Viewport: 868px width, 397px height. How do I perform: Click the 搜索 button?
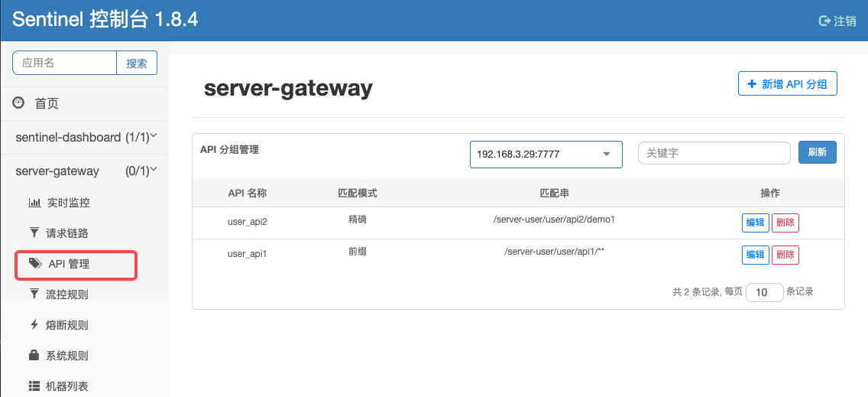(x=137, y=63)
